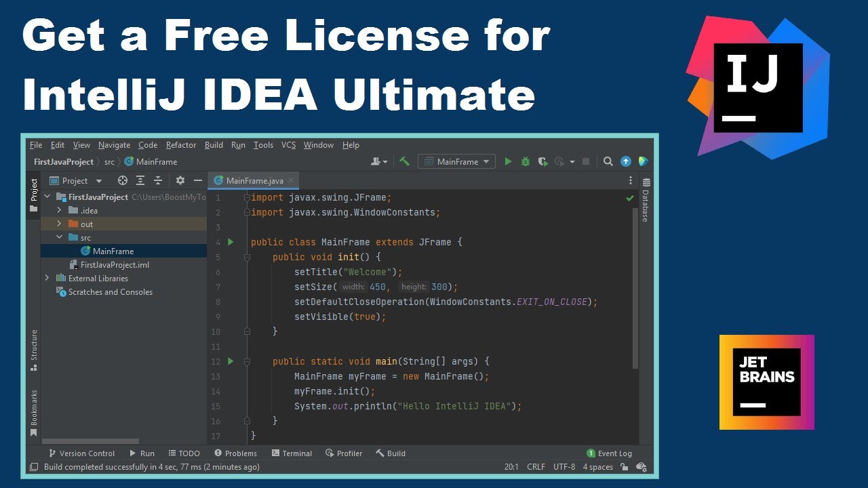Screen dimensions: 868x488
Task: Click the UTF-8 encoding indicator
Action: (x=564, y=467)
